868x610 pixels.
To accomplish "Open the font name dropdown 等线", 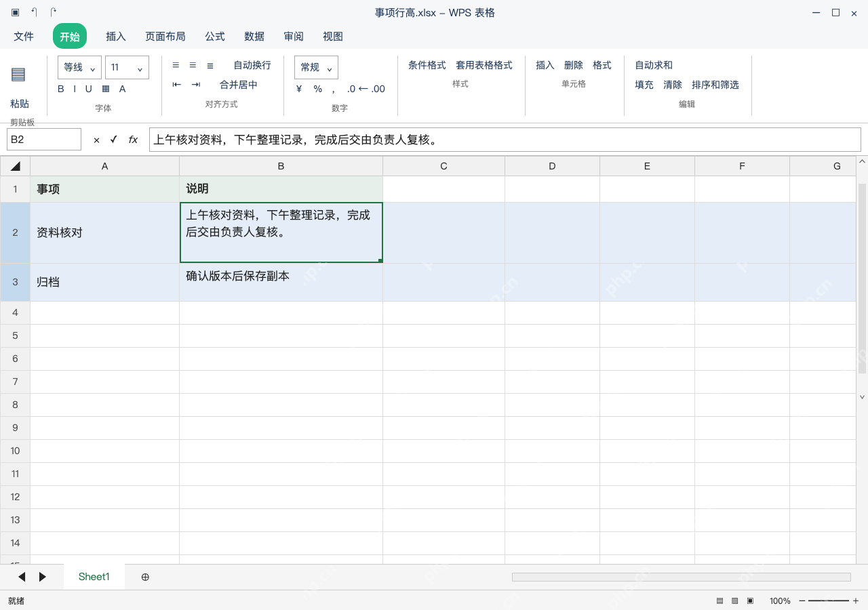I will pos(80,67).
